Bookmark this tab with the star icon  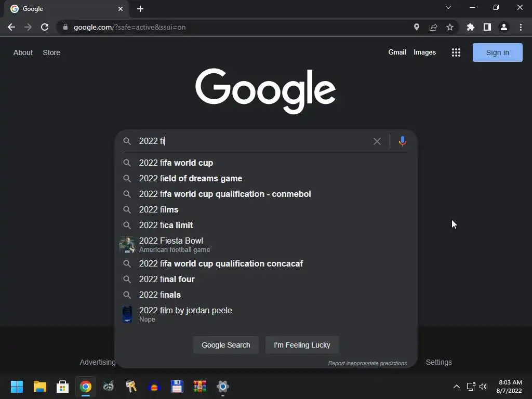[x=450, y=27]
